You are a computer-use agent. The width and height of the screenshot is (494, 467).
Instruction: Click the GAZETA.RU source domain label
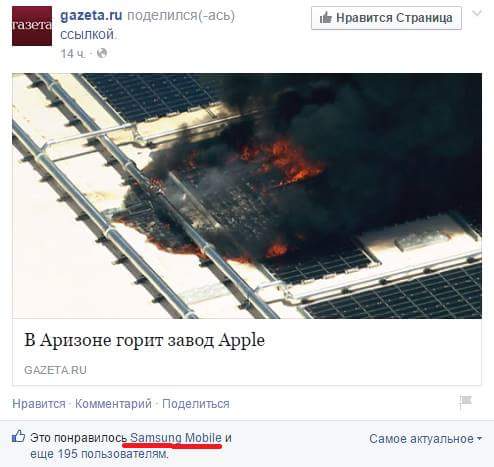tap(55, 370)
